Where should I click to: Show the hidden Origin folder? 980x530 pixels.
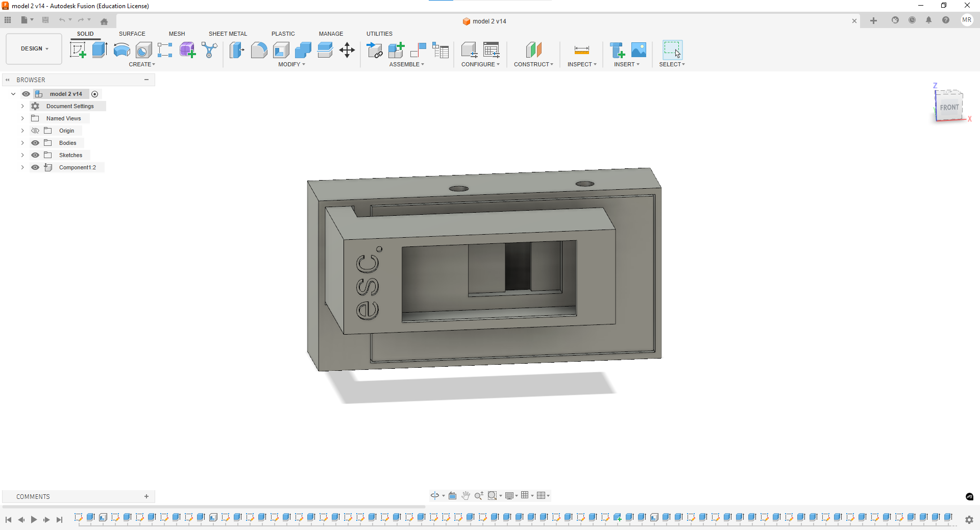pos(35,131)
